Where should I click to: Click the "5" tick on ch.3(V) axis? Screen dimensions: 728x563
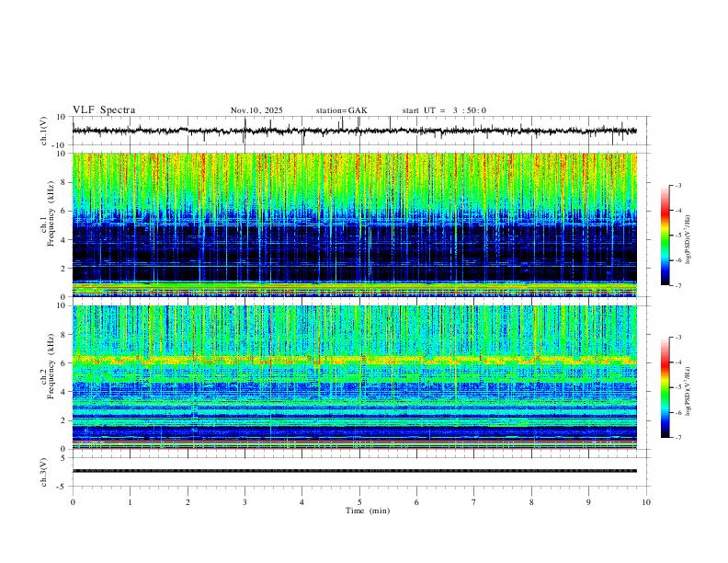[x=64, y=457]
